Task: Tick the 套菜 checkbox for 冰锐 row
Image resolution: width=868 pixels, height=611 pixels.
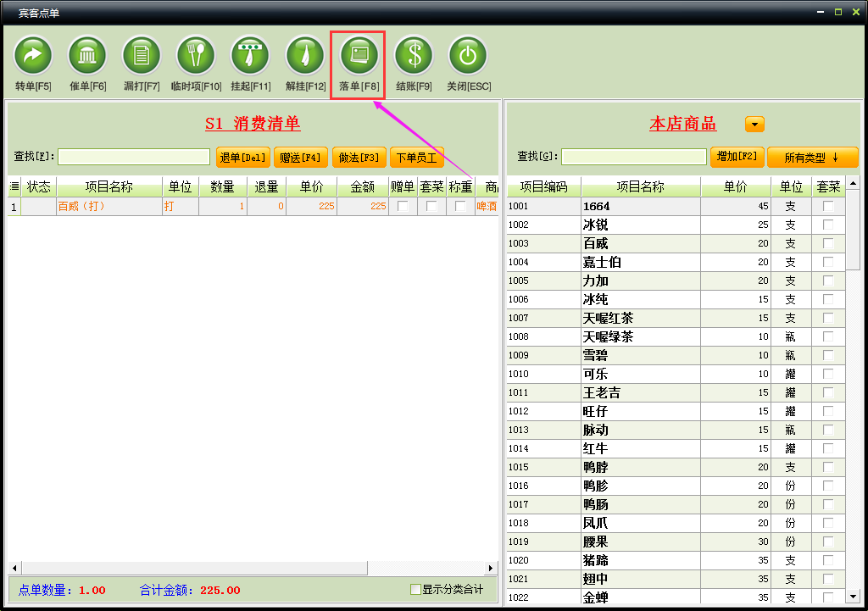Action: (x=828, y=225)
